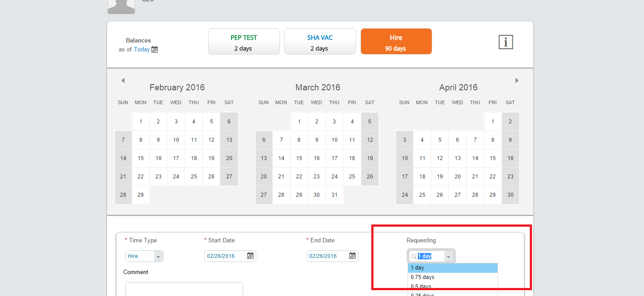Screen dimensions: 644x296
Task: Select March 31 on the calendar
Action: tap(335, 195)
